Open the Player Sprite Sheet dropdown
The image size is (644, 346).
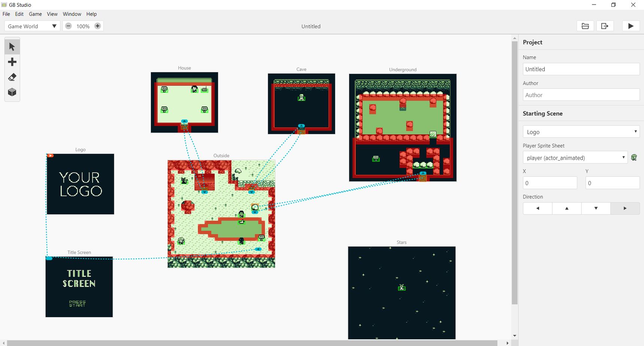tap(575, 157)
